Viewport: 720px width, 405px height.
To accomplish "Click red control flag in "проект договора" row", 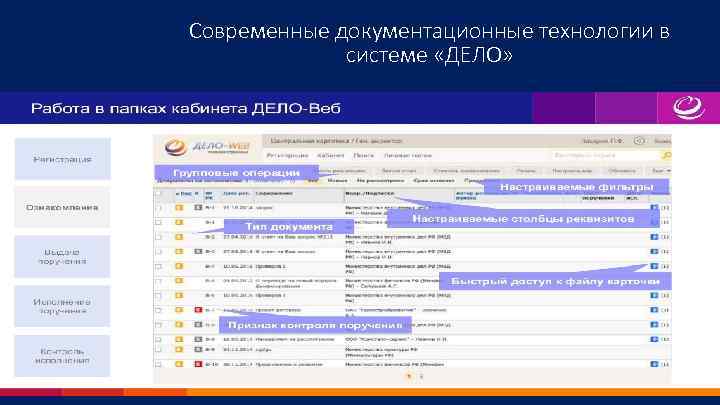I will [198, 310].
